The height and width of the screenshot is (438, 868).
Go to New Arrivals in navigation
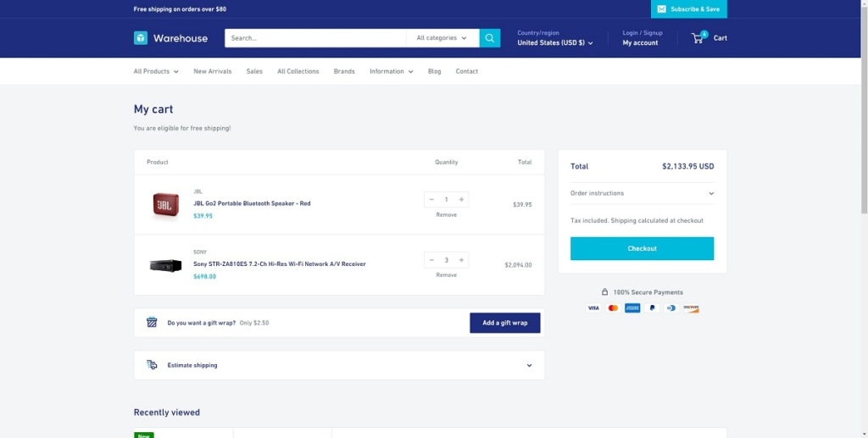(212, 71)
